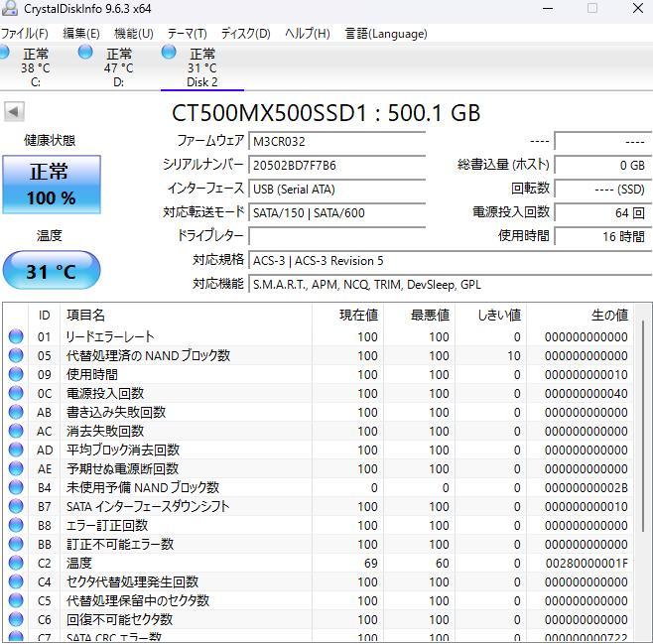Select the Disk 2 tab

click(202, 67)
